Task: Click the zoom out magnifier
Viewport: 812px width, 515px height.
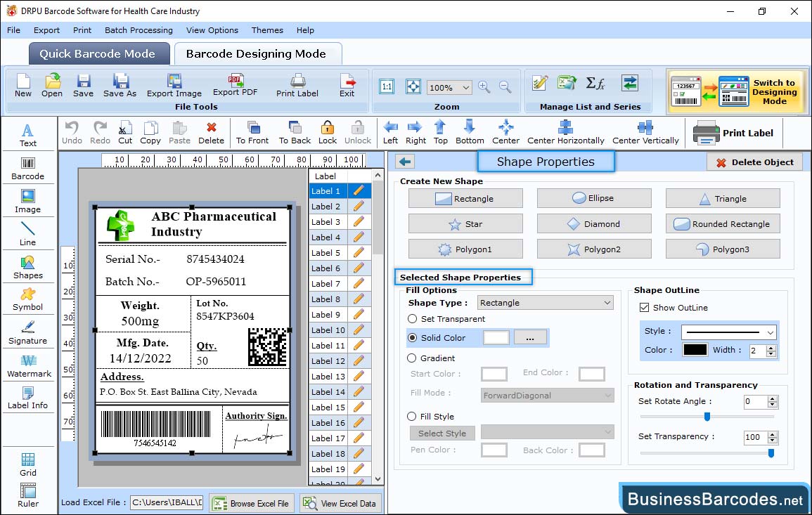Action: 505,86
